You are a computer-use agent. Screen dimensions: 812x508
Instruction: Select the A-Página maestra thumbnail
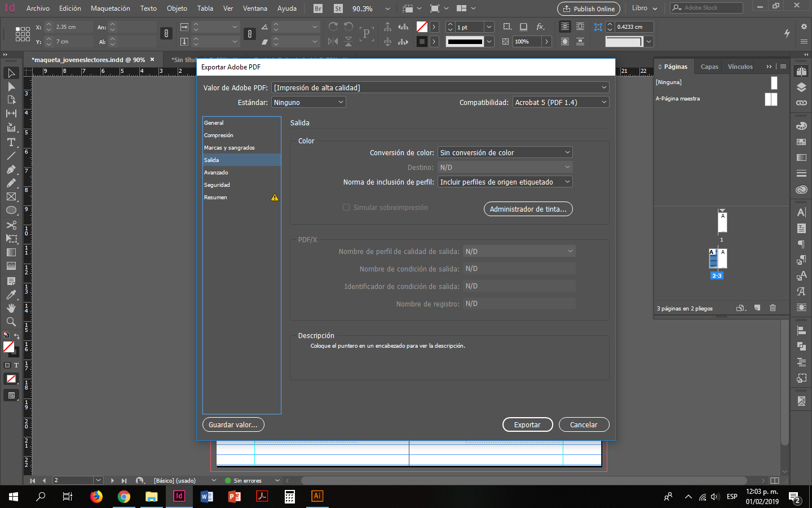pos(771,99)
